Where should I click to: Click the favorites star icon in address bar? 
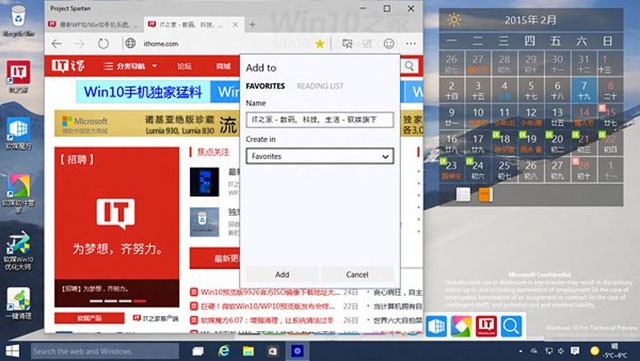(320, 44)
